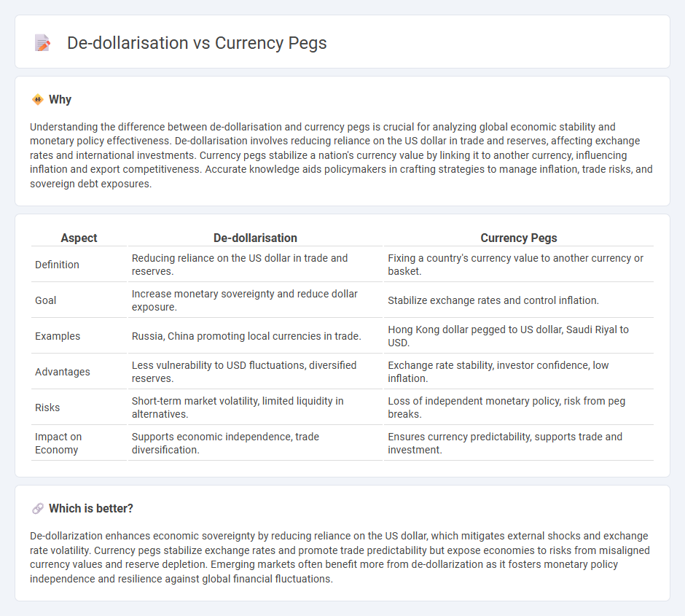685x616 pixels.
Task: Click the chain link icon beside Which is better
Action: point(38,509)
